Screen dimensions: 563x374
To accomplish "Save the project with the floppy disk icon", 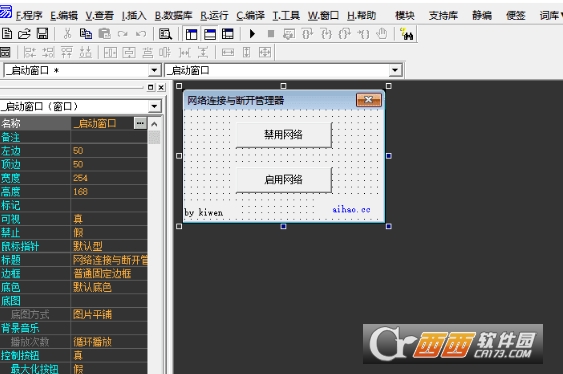I will pyautogui.click(x=42, y=34).
